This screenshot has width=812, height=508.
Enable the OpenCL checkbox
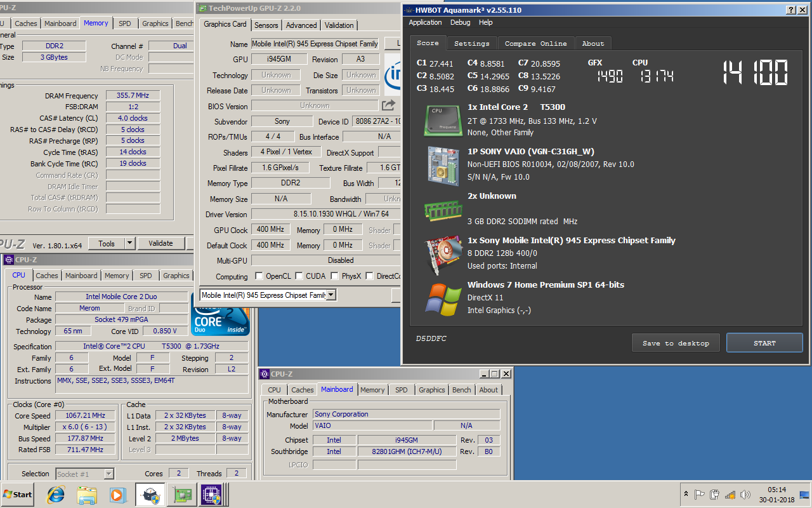coord(259,276)
